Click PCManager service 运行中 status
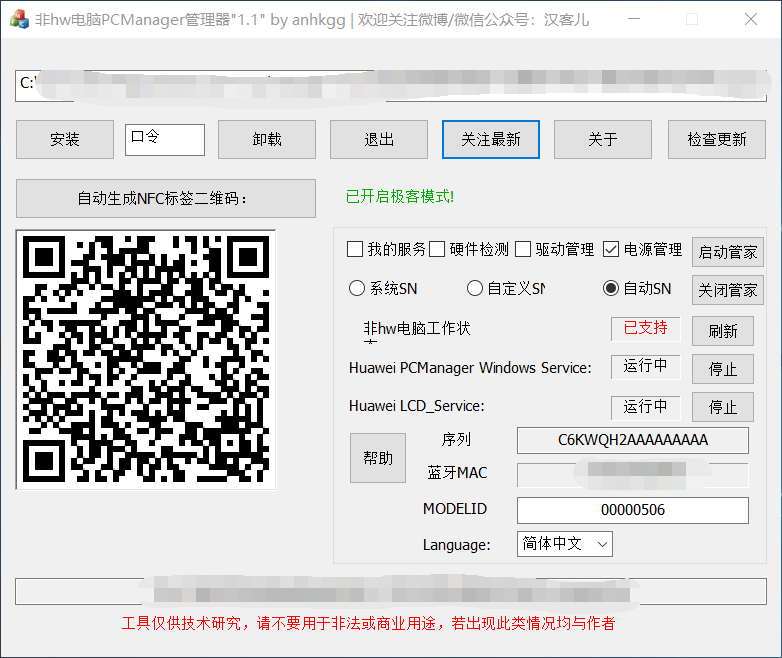The height and width of the screenshot is (658, 782). coord(646,366)
